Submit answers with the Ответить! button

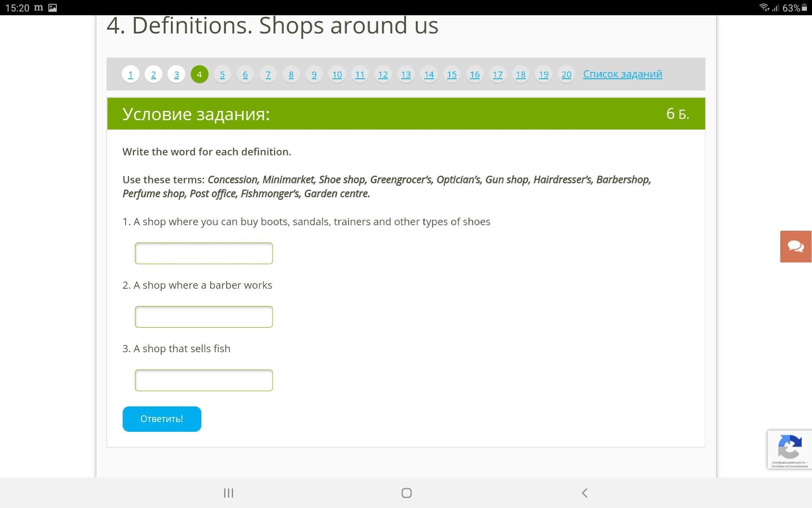[162, 419]
